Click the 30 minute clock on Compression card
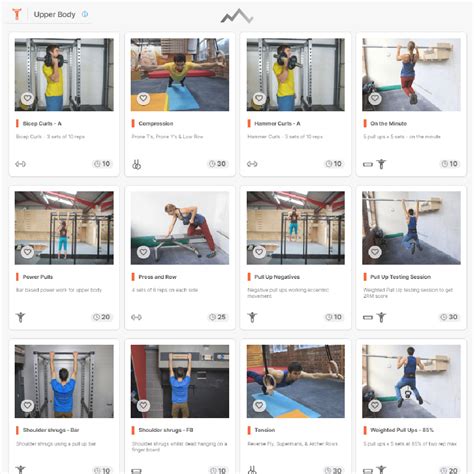474x474 pixels. point(218,164)
